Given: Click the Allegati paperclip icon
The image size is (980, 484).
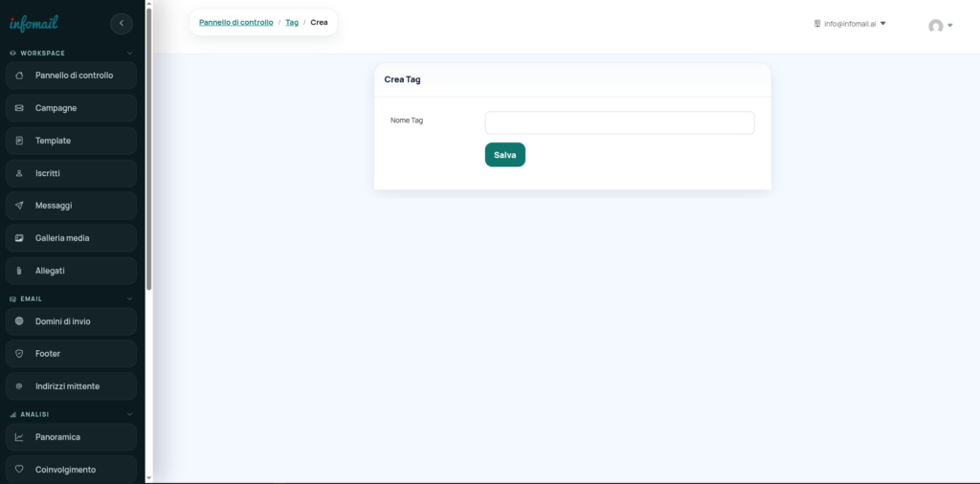Looking at the screenshot, I should [19, 271].
